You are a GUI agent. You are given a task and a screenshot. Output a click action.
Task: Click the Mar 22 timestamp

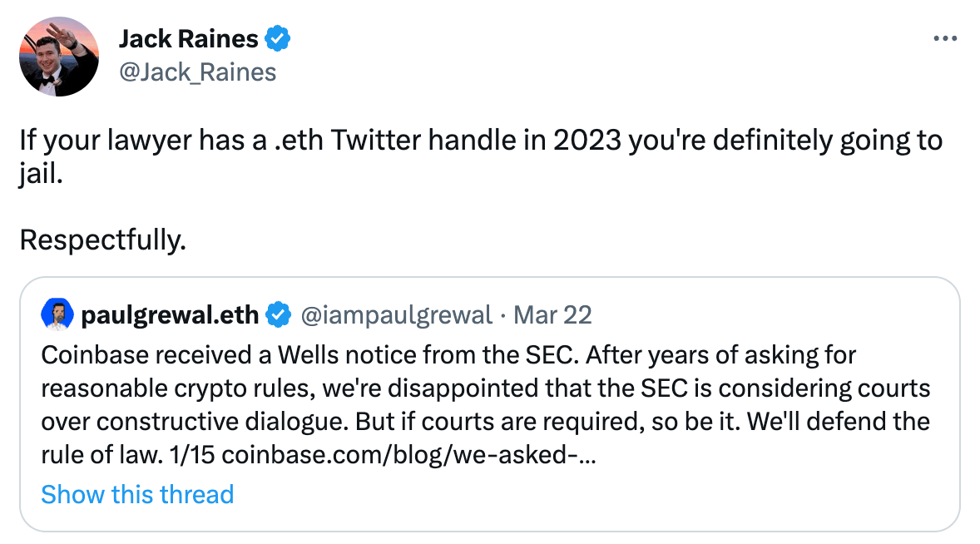(x=553, y=315)
